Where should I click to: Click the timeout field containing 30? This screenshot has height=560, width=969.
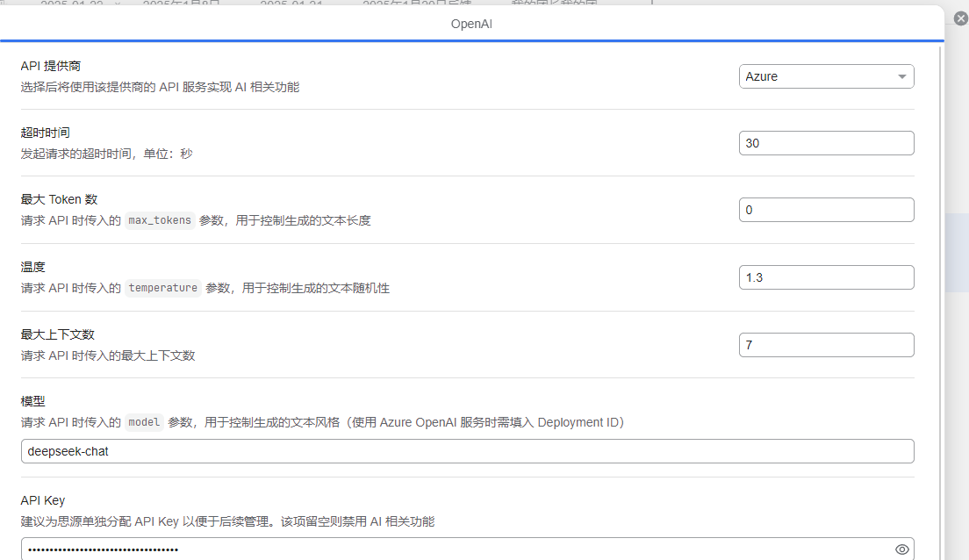pyautogui.click(x=826, y=143)
